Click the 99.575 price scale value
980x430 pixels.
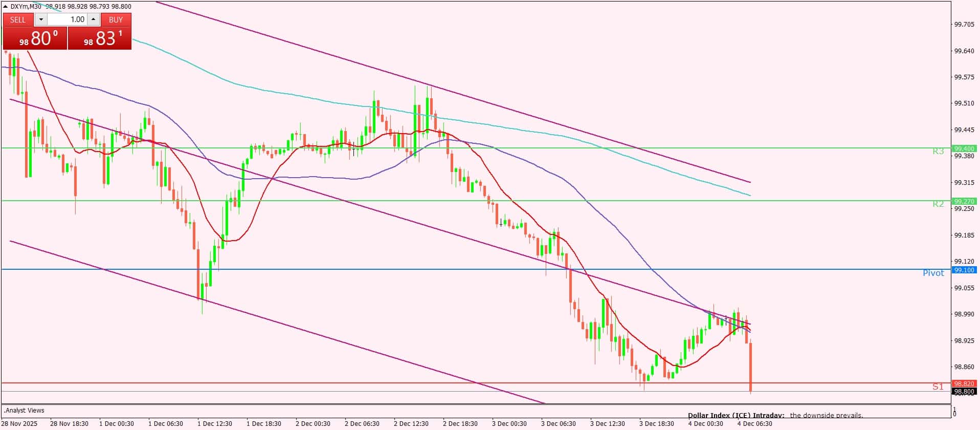tap(964, 77)
